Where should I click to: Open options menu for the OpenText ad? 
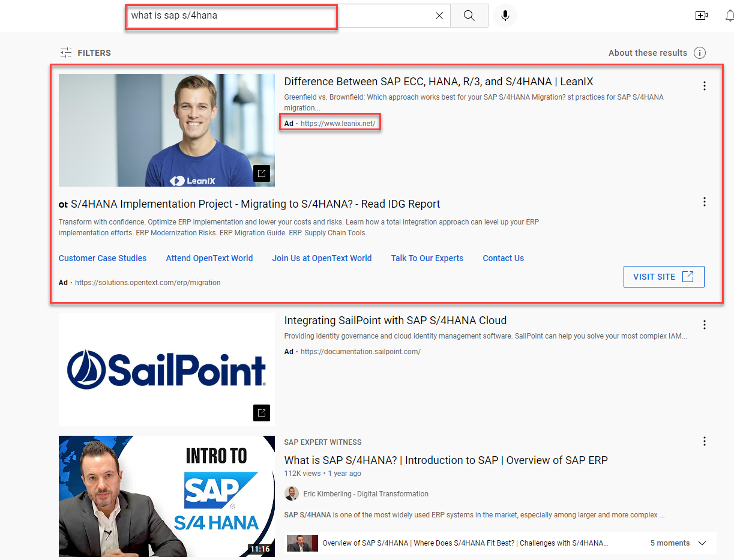[x=704, y=202]
